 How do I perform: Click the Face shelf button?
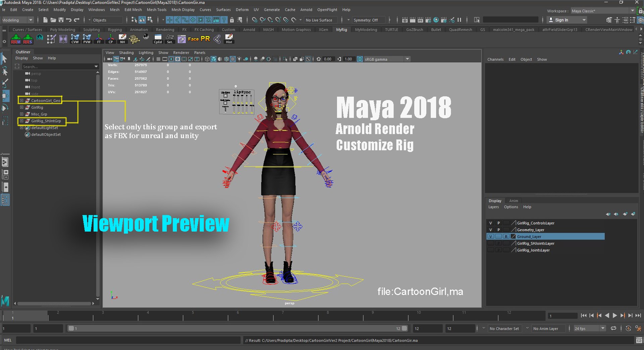pos(193,39)
